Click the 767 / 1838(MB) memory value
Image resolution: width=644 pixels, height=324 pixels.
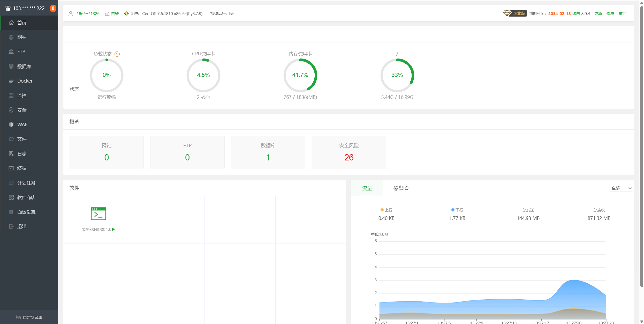[300, 97]
